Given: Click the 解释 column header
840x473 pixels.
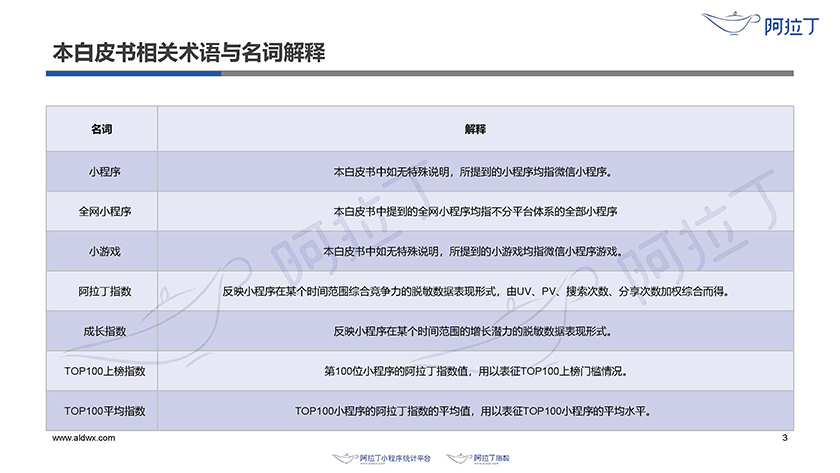Looking at the screenshot, I should pyautogui.click(x=475, y=129).
